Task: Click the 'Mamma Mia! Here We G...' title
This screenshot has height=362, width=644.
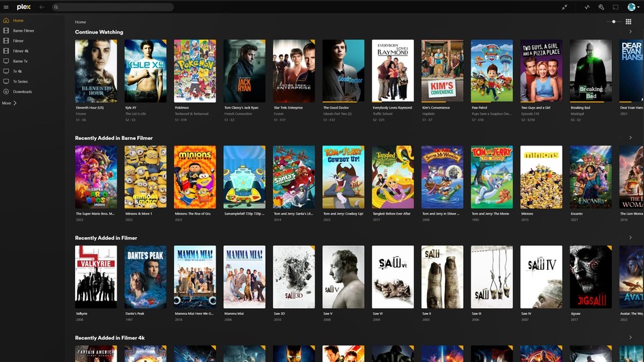Action: pyautogui.click(x=194, y=314)
